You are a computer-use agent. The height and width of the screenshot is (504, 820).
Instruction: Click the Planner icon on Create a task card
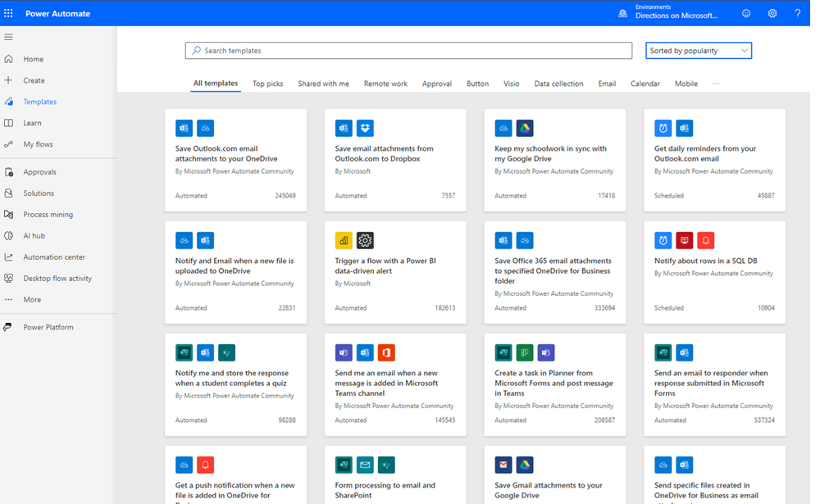tap(525, 353)
